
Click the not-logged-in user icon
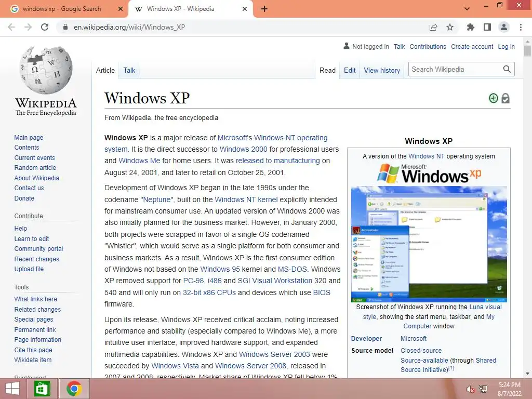(346, 46)
